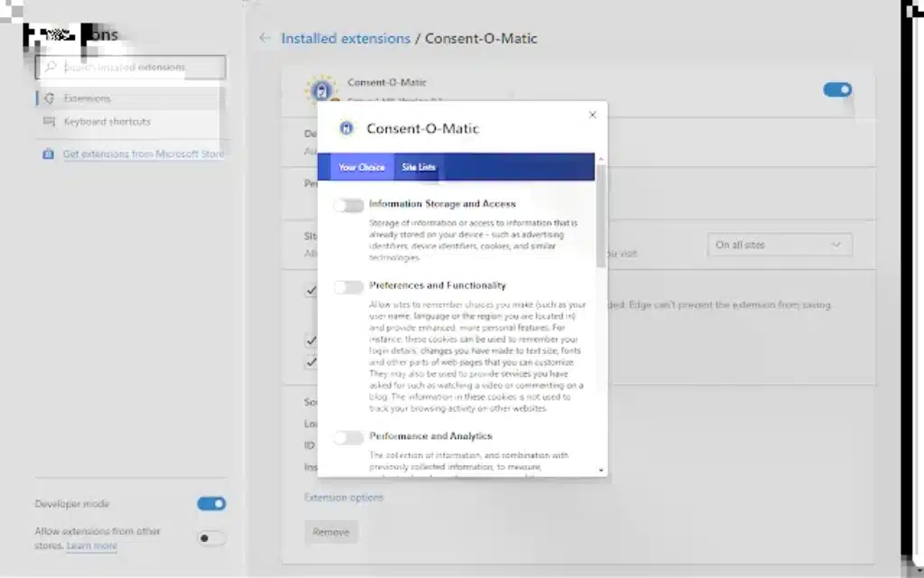This screenshot has height=578, width=924.
Task: Click the popup scrollbar down arrow
Action: point(601,470)
